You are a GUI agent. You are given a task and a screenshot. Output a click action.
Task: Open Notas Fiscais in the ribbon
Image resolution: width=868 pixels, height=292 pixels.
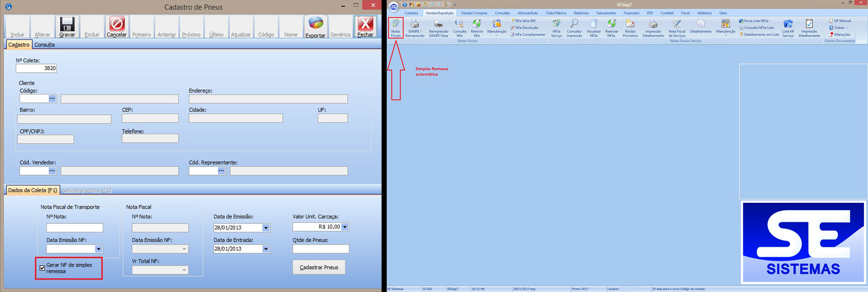click(x=396, y=28)
